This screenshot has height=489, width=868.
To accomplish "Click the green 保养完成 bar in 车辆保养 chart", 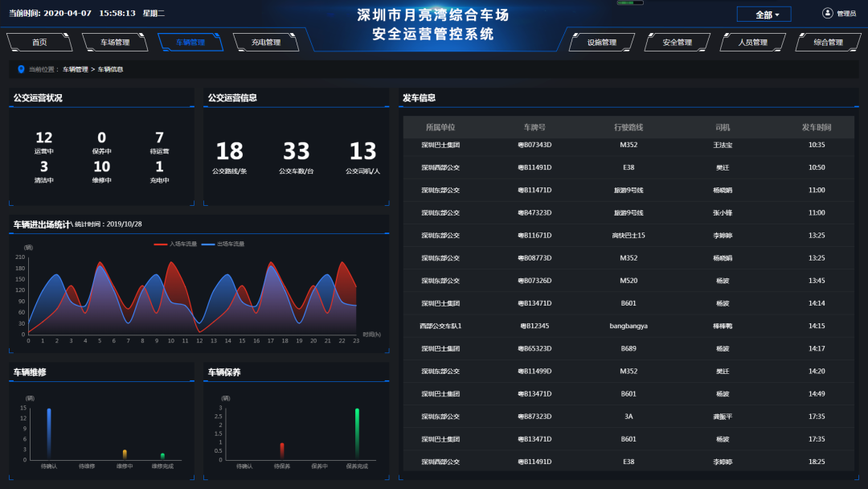I will pos(357,434).
